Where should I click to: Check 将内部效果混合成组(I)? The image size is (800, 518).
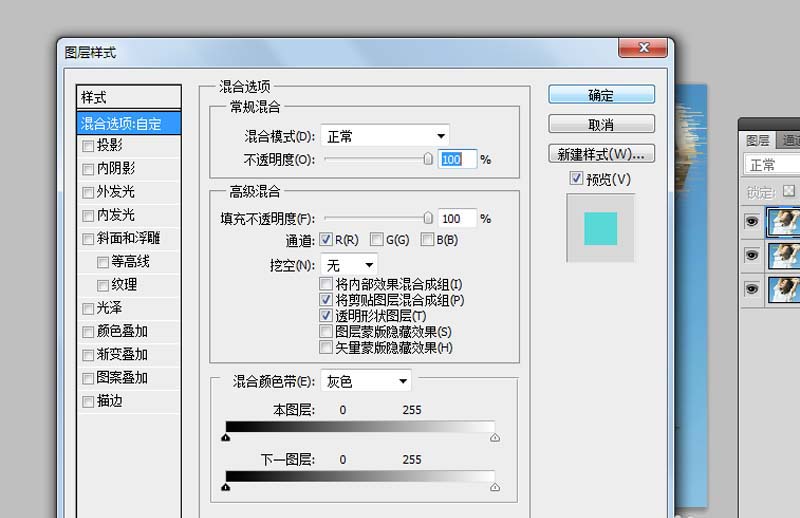coord(326,284)
